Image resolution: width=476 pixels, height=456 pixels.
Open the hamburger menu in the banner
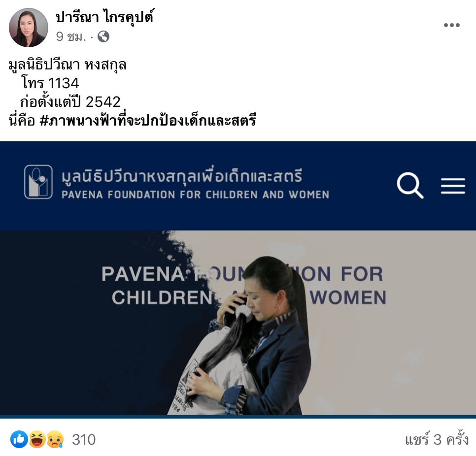[453, 186]
